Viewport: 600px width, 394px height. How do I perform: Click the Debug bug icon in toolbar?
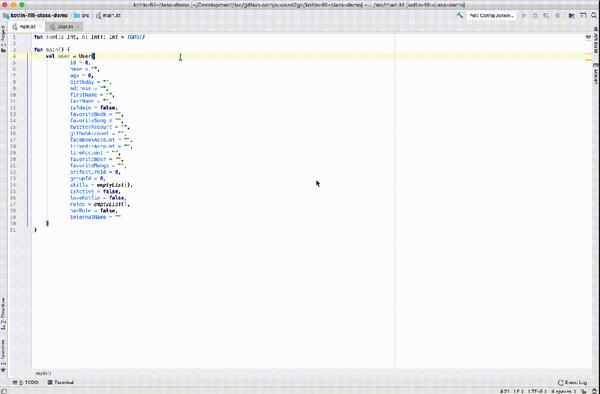click(x=535, y=15)
